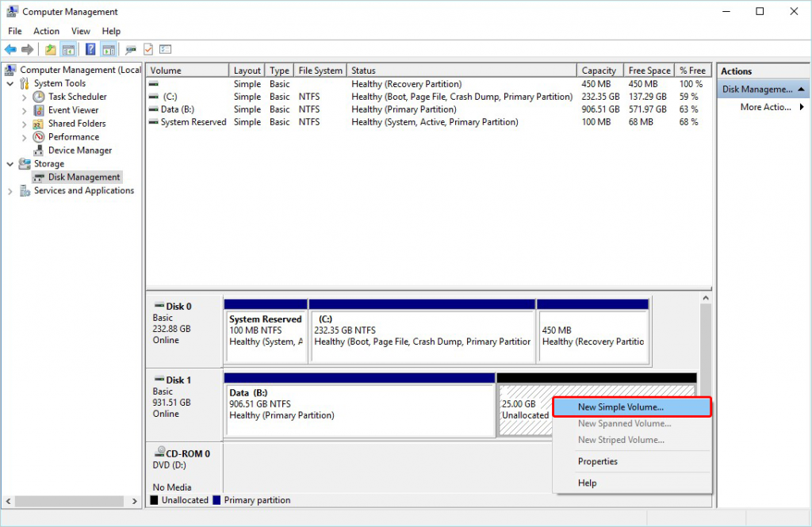
Task: Collapse the System Tools node
Action: pos(10,82)
